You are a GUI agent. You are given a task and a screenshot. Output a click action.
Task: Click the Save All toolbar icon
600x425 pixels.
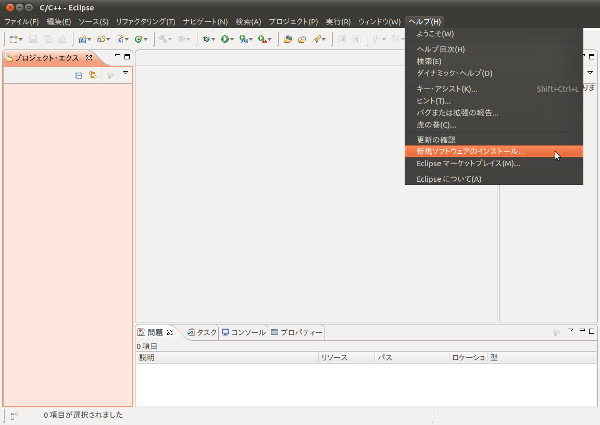pos(47,39)
